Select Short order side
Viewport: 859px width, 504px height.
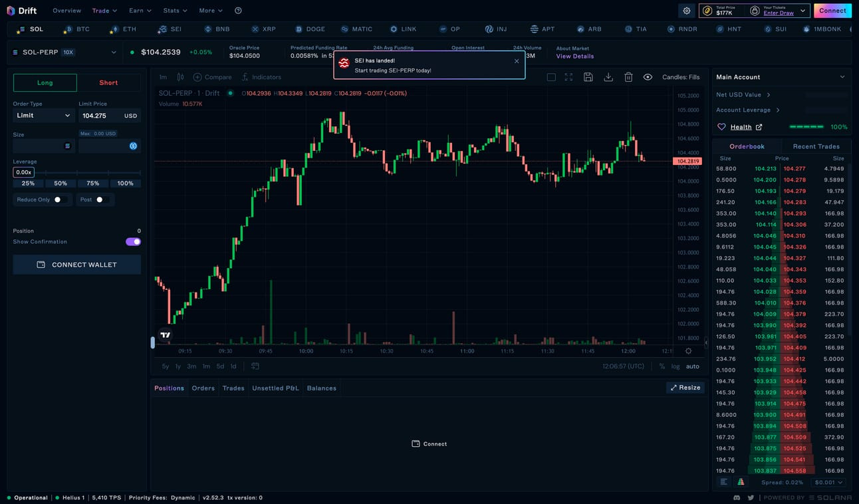coord(109,82)
